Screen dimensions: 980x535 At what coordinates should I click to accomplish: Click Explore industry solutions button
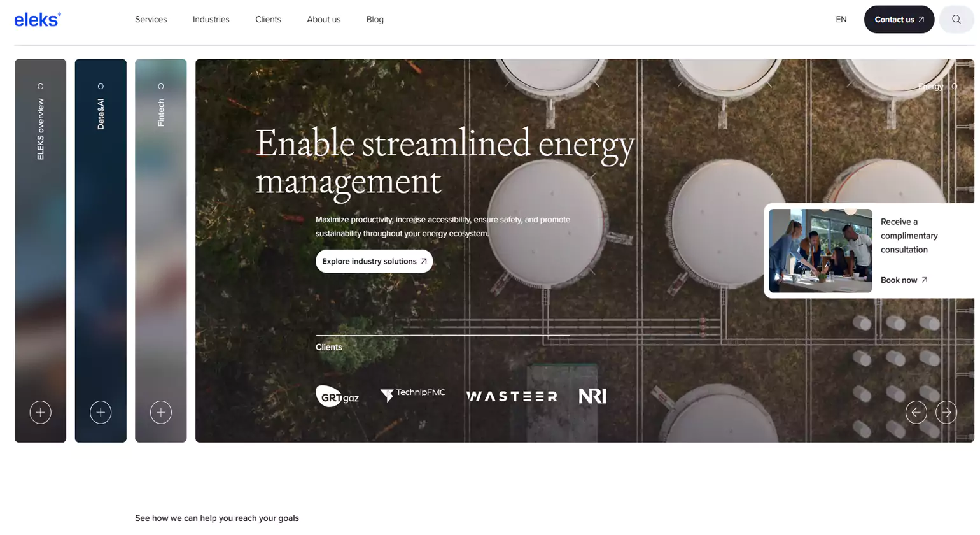click(374, 262)
